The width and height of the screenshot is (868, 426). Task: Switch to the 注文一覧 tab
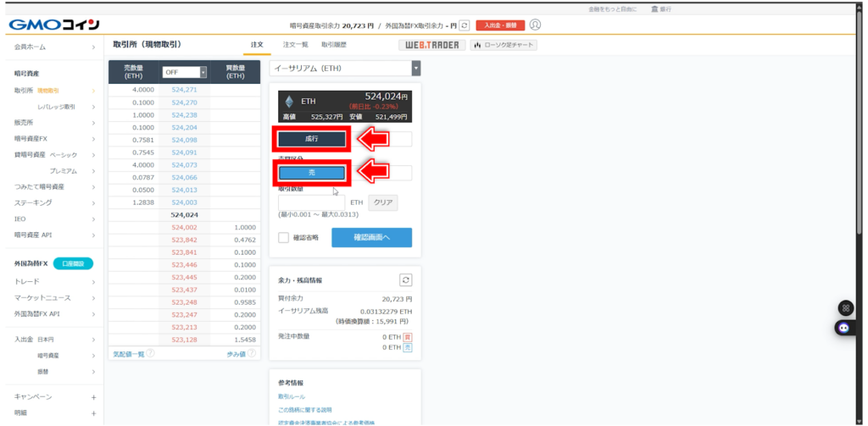click(x=295, y=45)
